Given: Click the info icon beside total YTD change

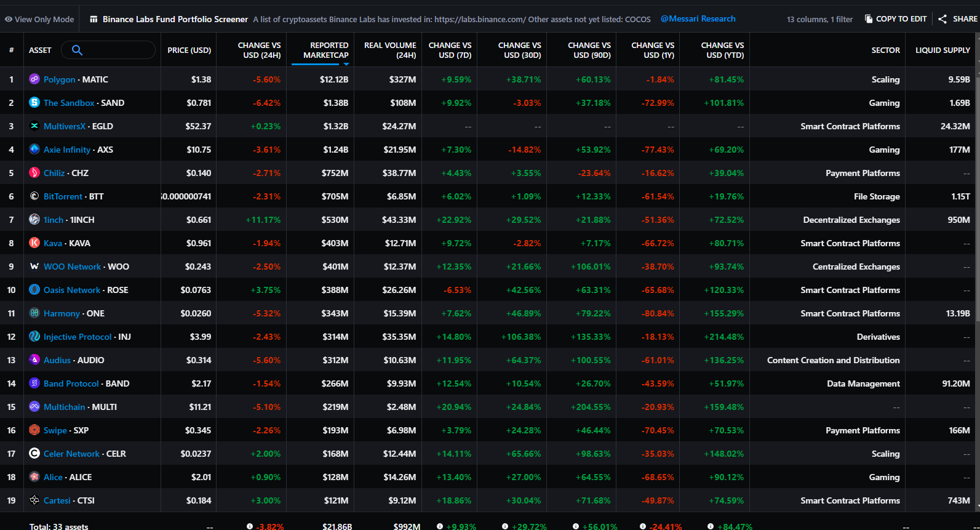Looking at the screenshot, I should [711, 526].
